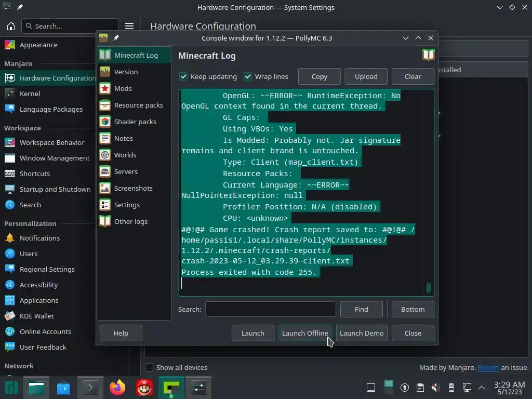
Task: Click the Online Accounts icon
Action: click(10, 332)
